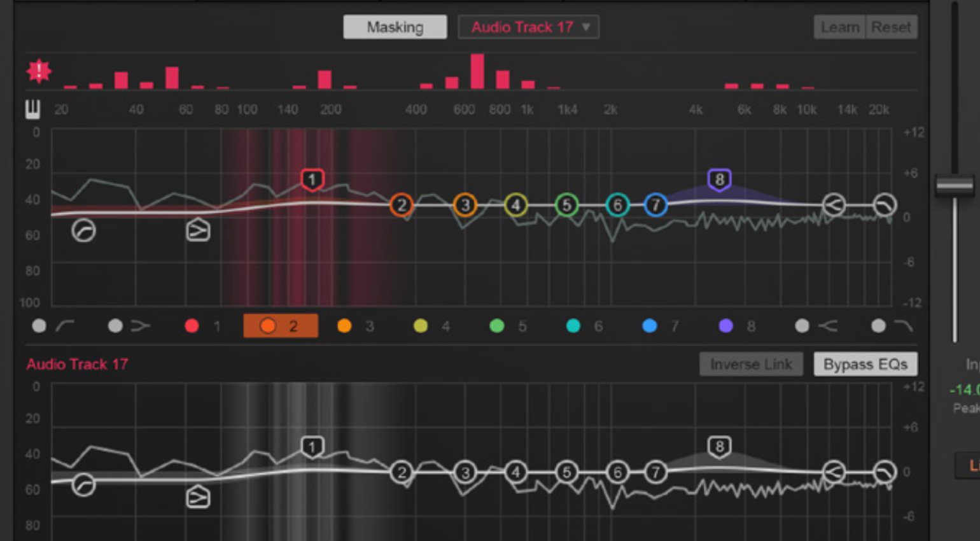The height and width of the screenshot is (541, 980).
Task: Click the output gain fader handle
Action: point(955,185)
